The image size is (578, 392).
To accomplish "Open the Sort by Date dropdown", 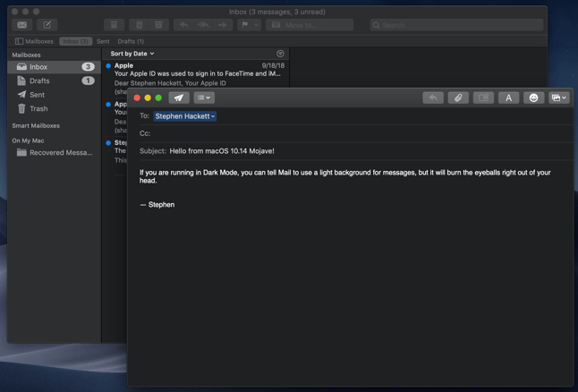I will [x=132, y=54].
